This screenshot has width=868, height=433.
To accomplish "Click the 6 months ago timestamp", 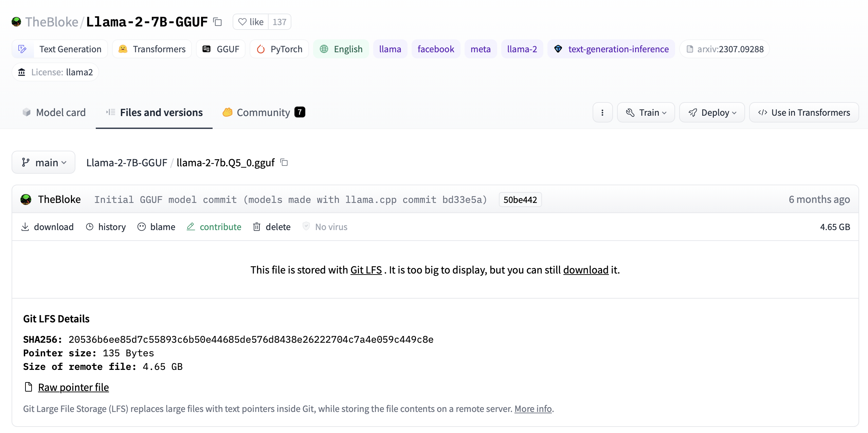I will (x=819, y=200).
